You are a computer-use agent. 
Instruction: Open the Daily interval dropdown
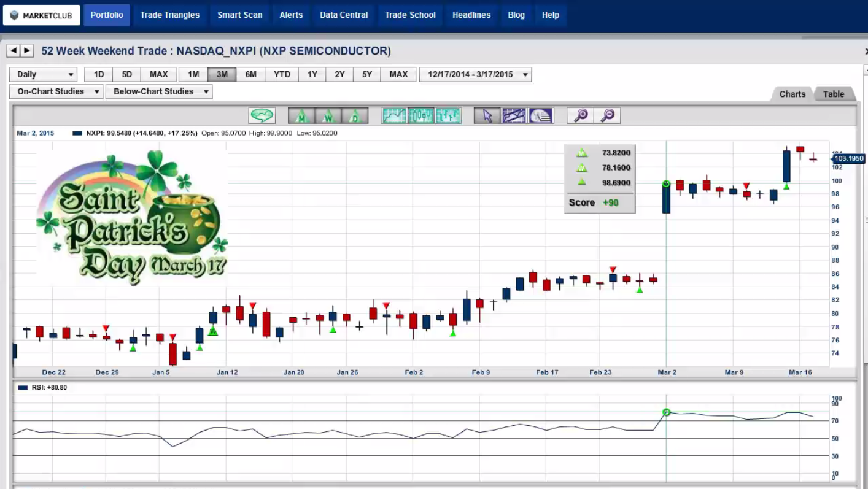click(43, 74)
